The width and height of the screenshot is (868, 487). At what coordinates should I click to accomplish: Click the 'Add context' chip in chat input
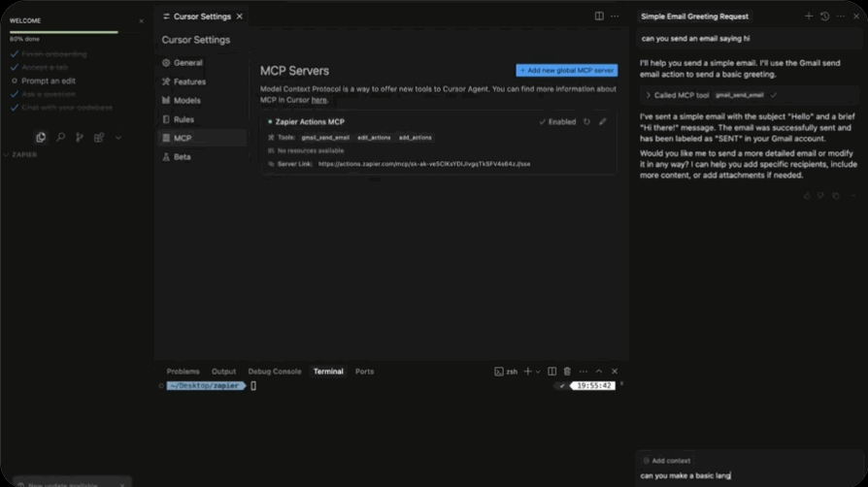[x=667, y=461]
